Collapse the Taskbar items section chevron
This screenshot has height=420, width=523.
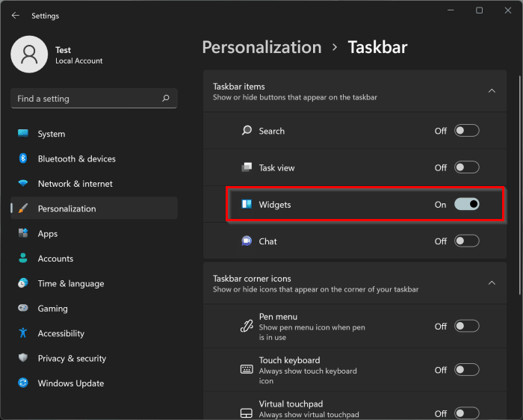click(x=492, y=91)
